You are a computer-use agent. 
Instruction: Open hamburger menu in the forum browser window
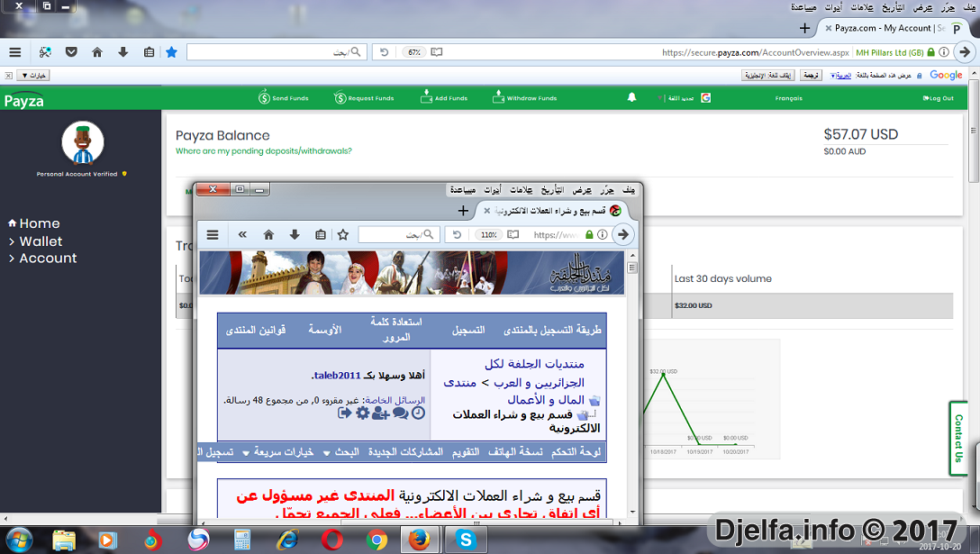pyautogui.click(x=213, y=235)
